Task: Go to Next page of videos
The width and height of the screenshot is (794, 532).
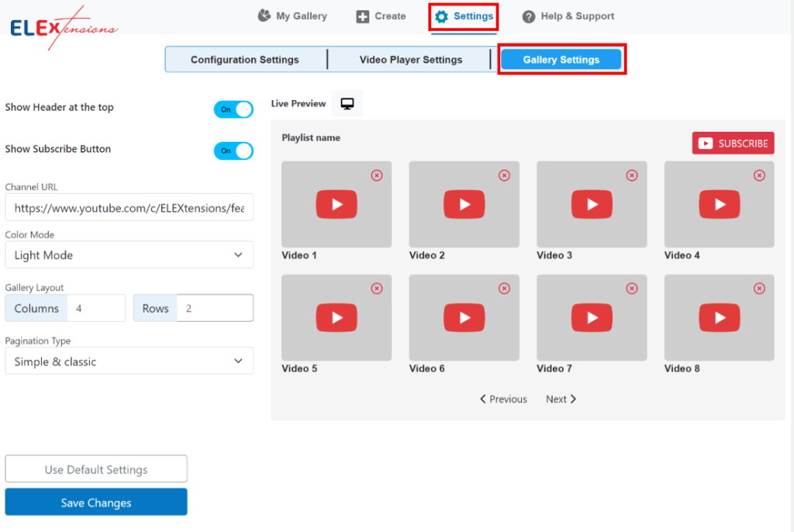Action: coord(561,399)
